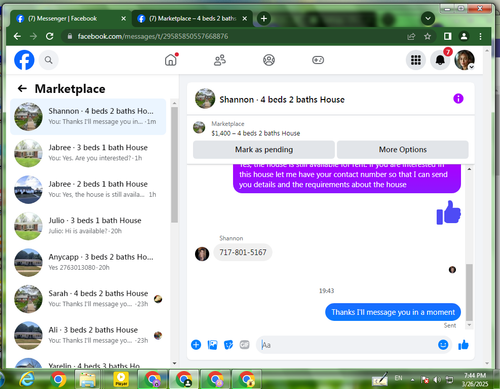This screenshot has height=389, width=500.
Task: Open the notifications bell with badge 7
Action: [440, 60]
